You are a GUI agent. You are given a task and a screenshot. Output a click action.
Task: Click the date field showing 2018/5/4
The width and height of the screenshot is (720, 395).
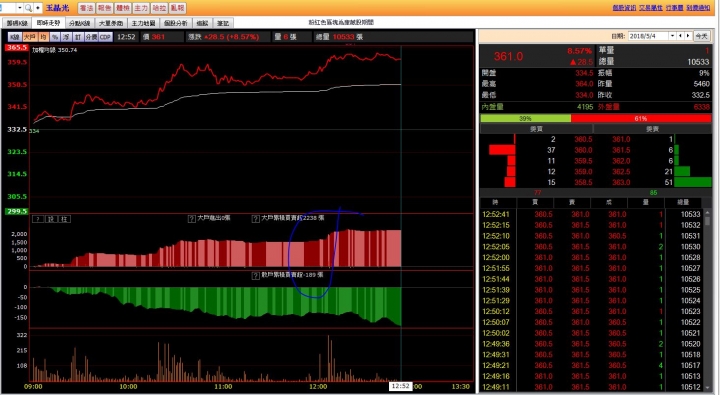point(648,36)
